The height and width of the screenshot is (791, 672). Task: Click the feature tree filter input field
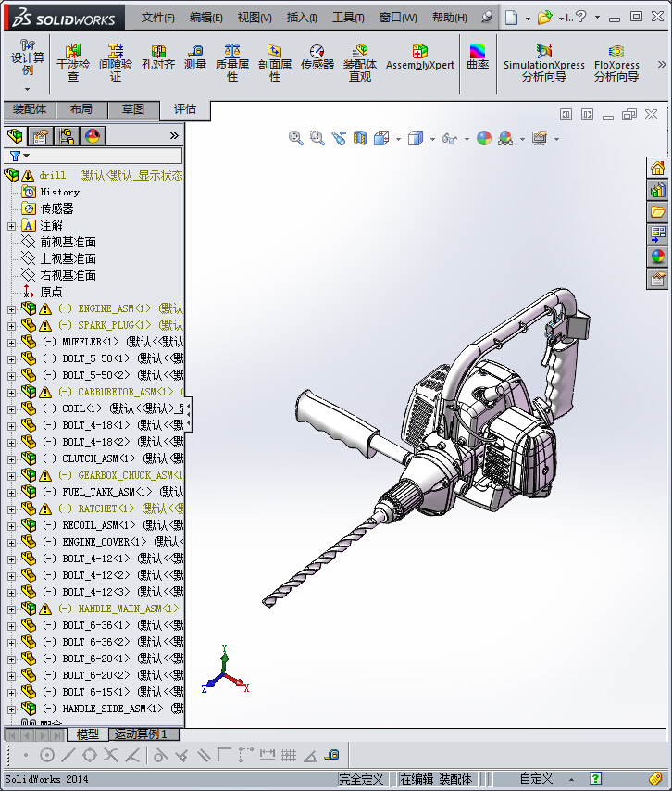tap(106, 156)
